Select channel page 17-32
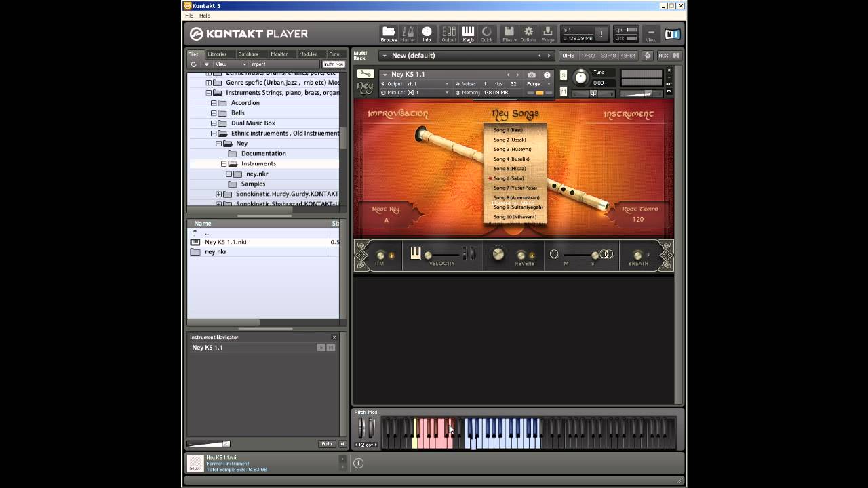The height and width of the screenshot is (488, 868). click(x=588, y=56)
